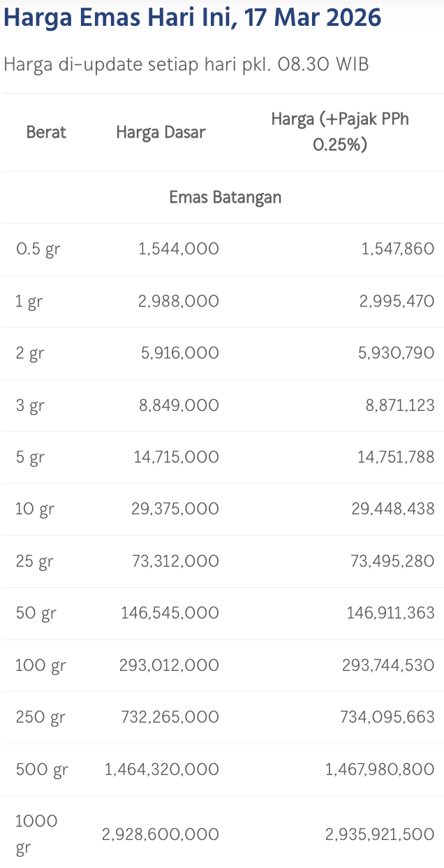Select the "Berat" column header

(46, 132)
